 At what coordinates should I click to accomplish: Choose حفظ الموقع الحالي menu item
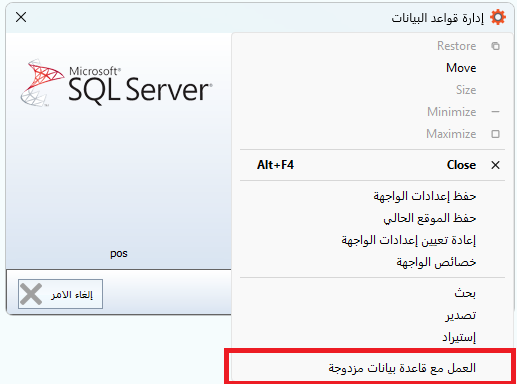point(372,218)
